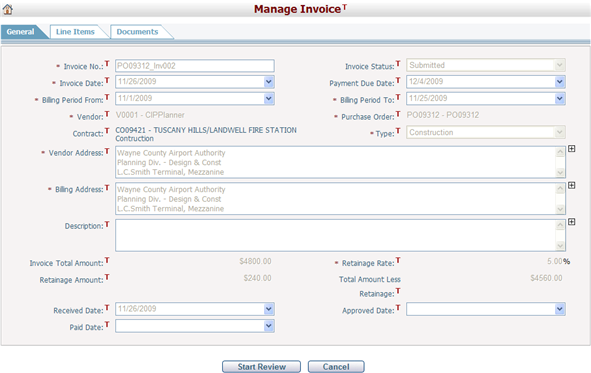Click the retainage amount $240.00
The image size is (591, 373).
(257, 278)
